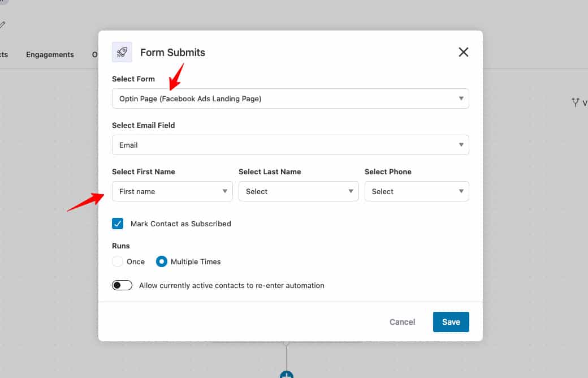The image size is (588, 378).
Task: Expand the Select Phone dropdown arrow
Action: pos(461,191)
